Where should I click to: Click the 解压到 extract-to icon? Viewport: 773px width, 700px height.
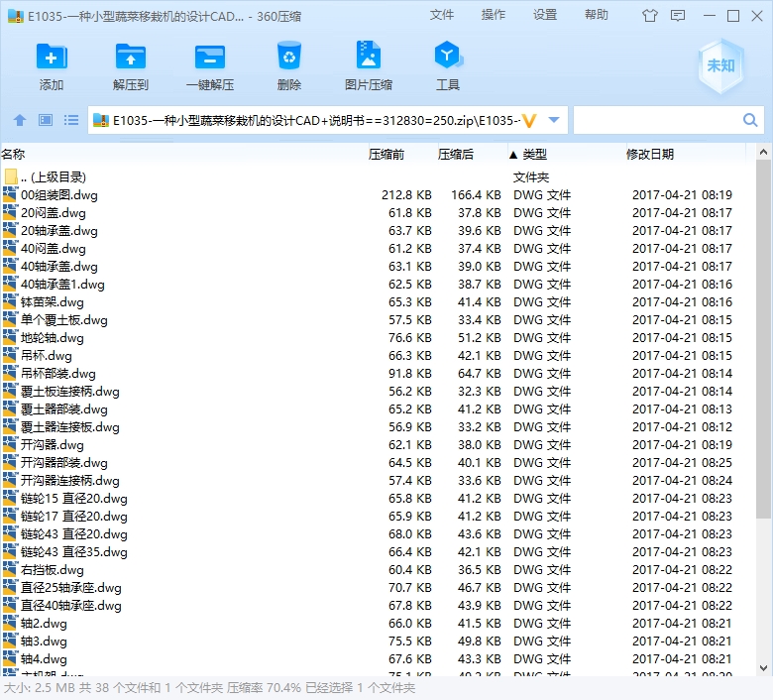coord(130,57)
